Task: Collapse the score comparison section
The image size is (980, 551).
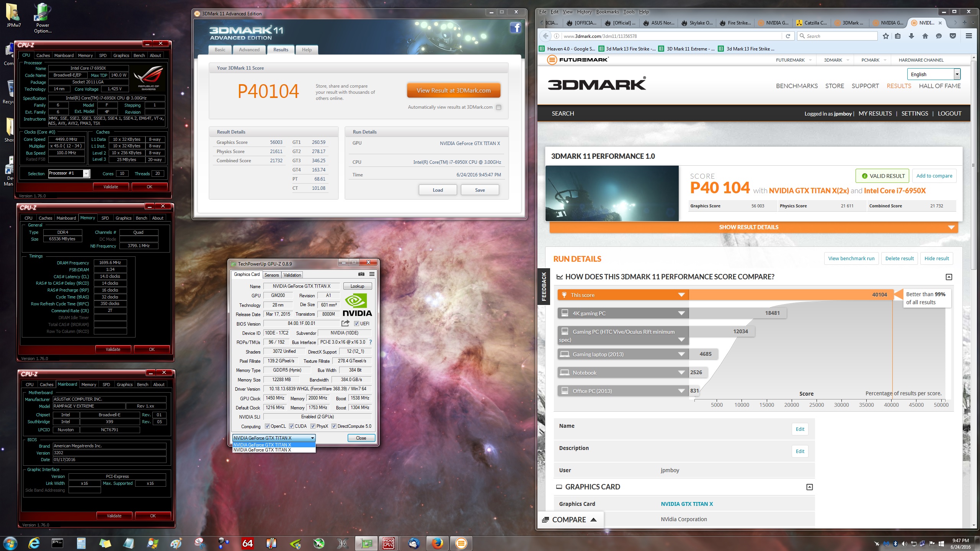Action: tap(949, 277)
